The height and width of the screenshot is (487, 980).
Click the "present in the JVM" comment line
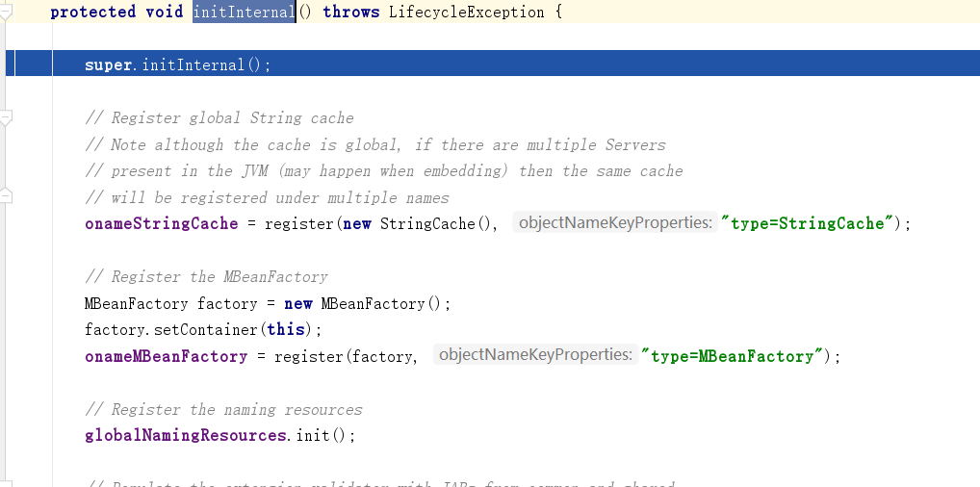[384, 171]
